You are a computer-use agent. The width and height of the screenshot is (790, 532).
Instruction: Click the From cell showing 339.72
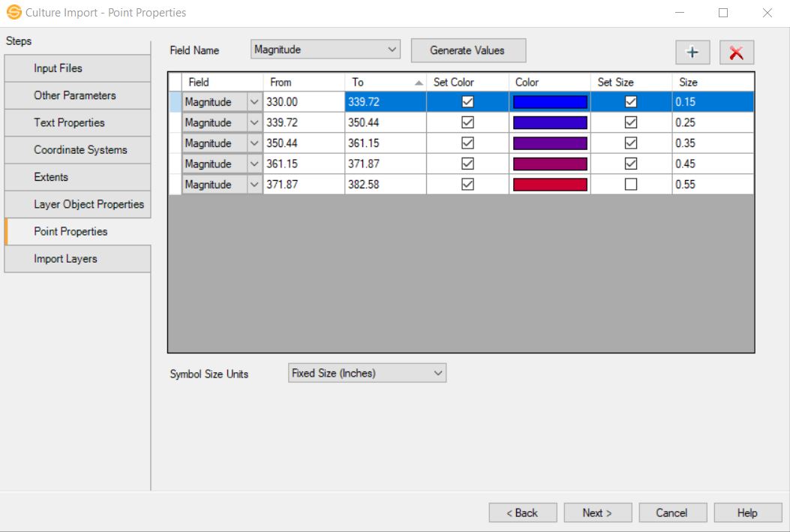click(x=303, y=123)
